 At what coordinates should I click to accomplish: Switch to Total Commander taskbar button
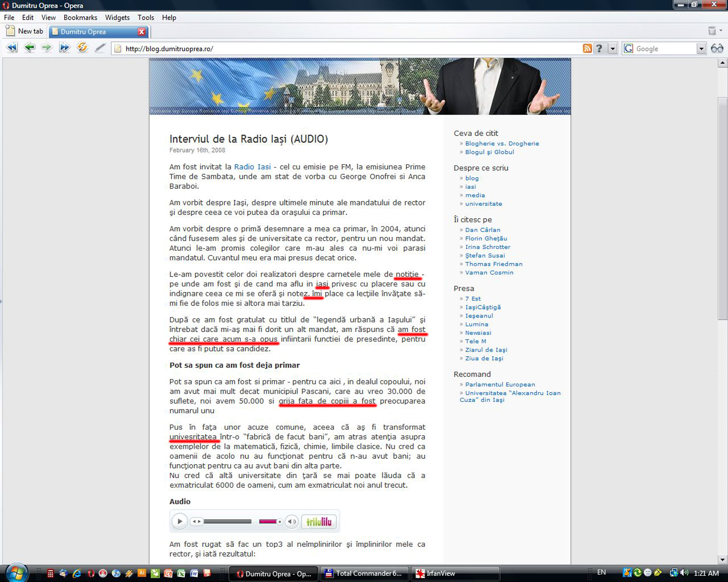click(x=364, y=573)
